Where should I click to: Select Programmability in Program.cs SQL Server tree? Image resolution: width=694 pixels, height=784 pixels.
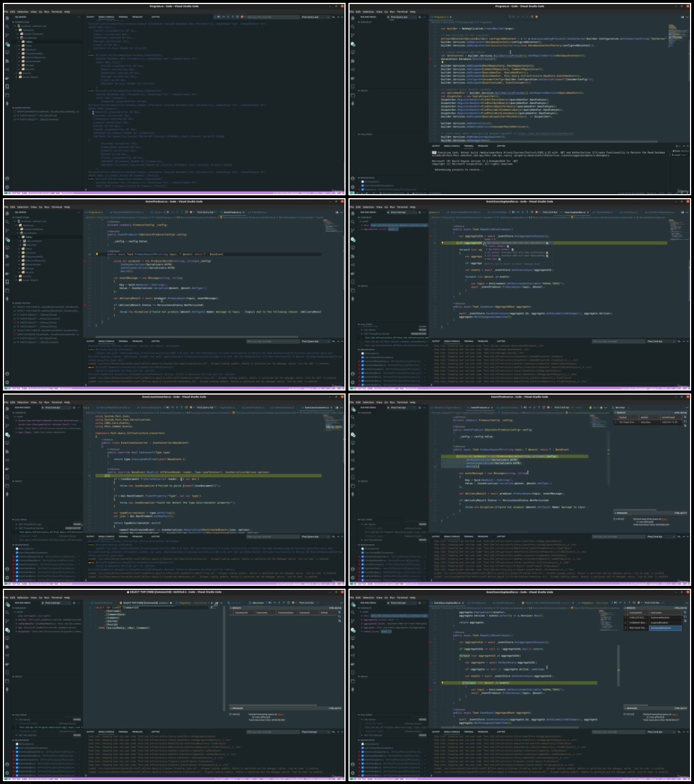(x=34, y=53)
